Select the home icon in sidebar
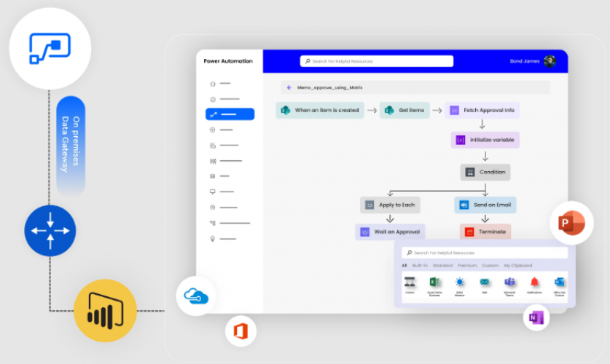This screenshot has height=364, width=610. [x=213, y=84]
